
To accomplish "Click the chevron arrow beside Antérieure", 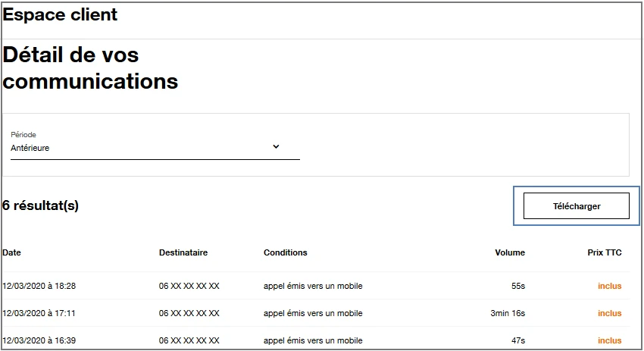I will pyautogui.click(x=276, y=147).
